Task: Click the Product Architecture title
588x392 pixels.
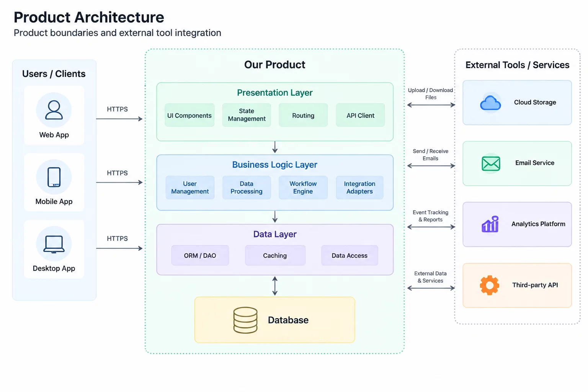Action: coord(89,18)
